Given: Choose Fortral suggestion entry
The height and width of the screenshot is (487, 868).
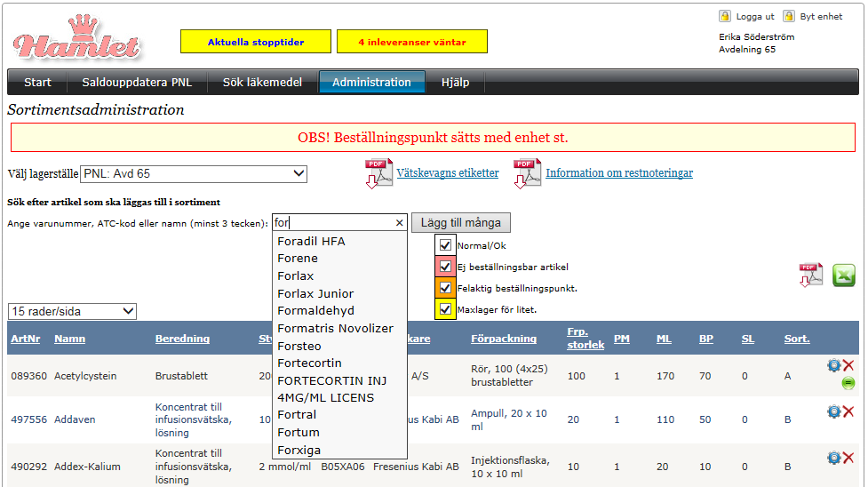Looking at the screenshot, I should pos(297,414).
